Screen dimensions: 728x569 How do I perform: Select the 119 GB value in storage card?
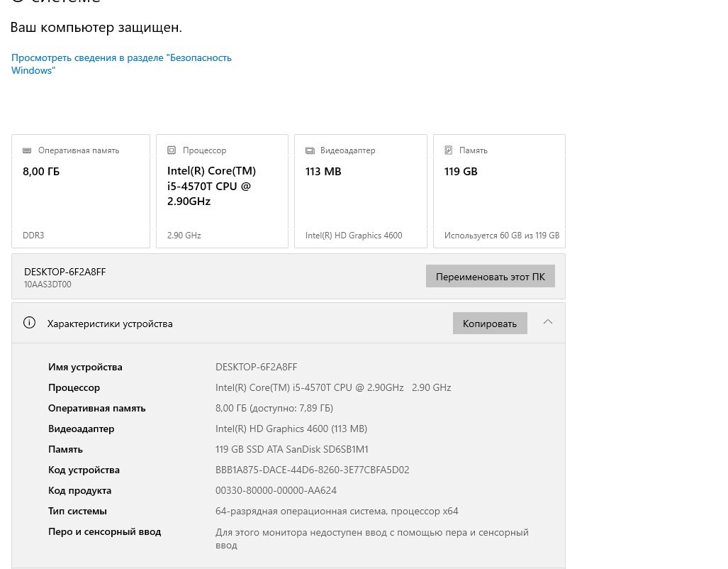pyautogui.click(x=461, y=172)
